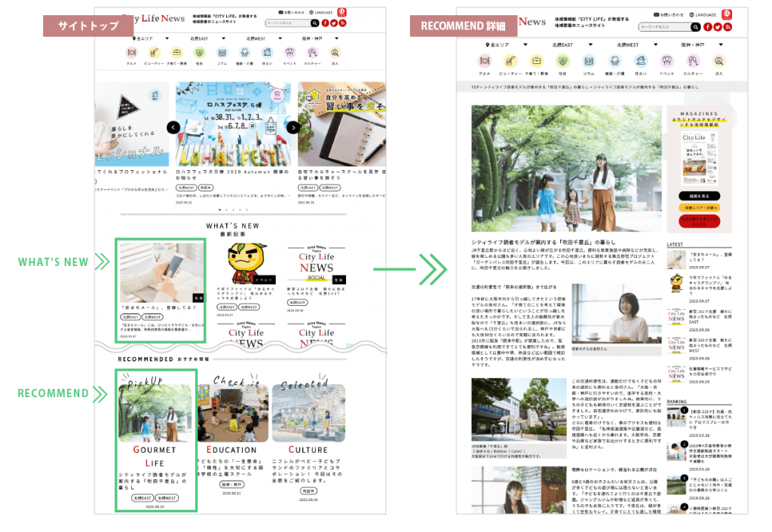Click the red City Life app icon on the detail page
Screen dimensions: 772x532
(x=727, y=14)
